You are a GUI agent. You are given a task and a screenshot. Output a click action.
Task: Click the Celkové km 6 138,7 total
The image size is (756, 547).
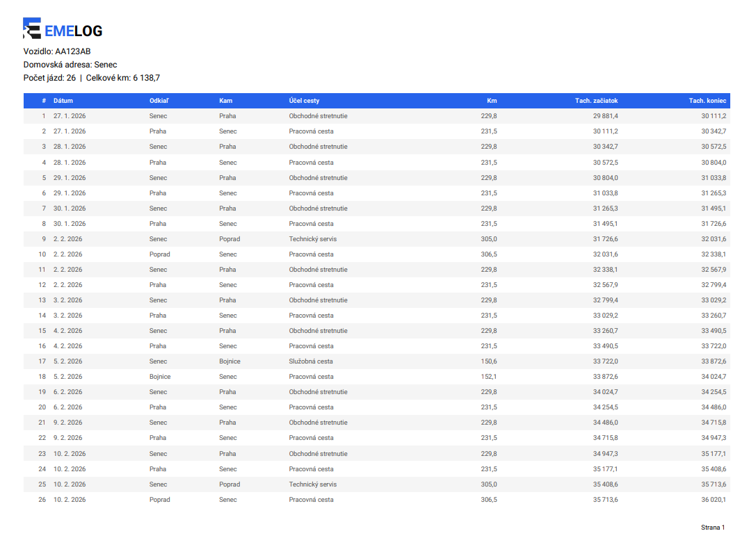click(x=122, y=78)
